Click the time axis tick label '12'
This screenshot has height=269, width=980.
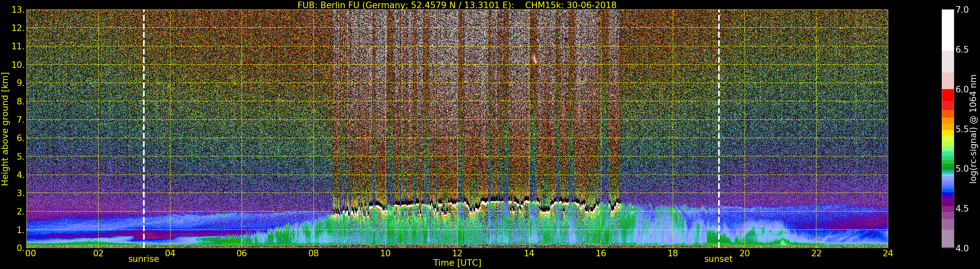pyautogui.click(x=457, y=253)
